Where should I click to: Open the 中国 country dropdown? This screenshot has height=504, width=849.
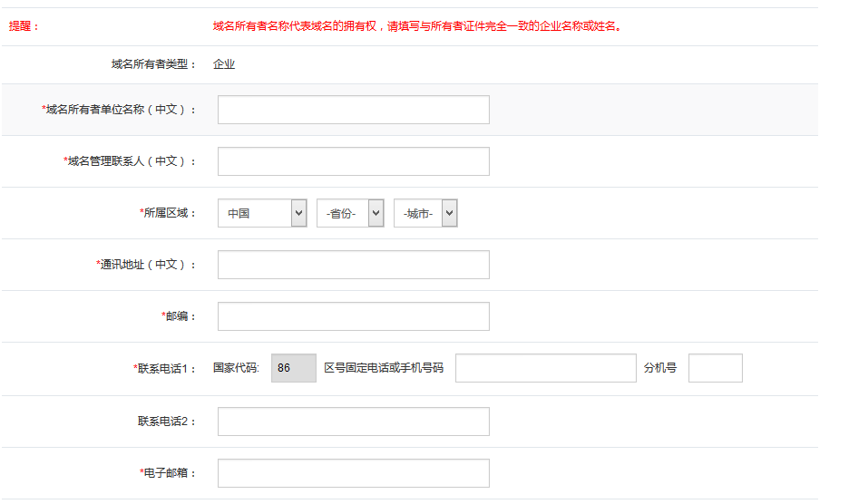[x=262, y=214]
